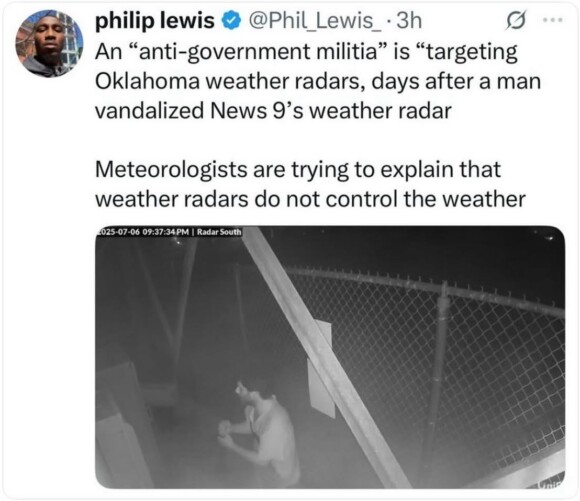Click the phrase 'vandalized News 9's weather radar'
Screen dimensions: 580x501
coord(273,111)
